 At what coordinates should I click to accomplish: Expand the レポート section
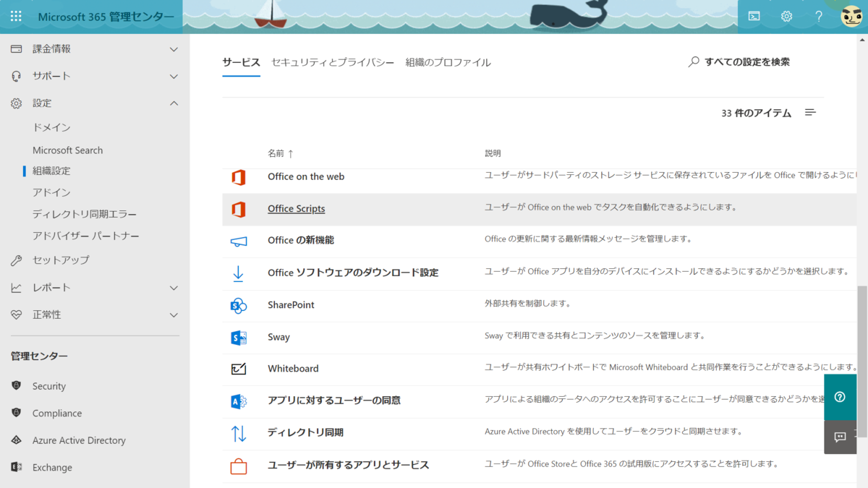[173, 287]
